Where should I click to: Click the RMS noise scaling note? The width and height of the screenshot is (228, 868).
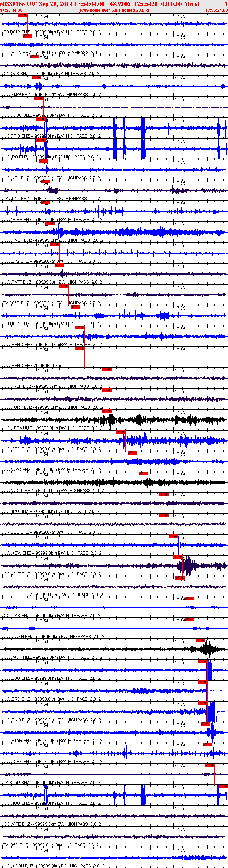click(x=114, y=10)
